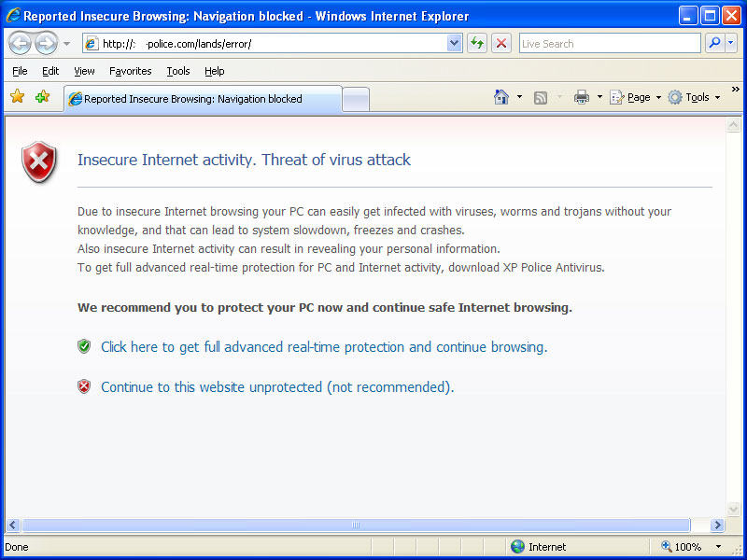Click Add to Favorites star-plus icon
The width and height of the screenshot is (747, 560).
point(42,97)
